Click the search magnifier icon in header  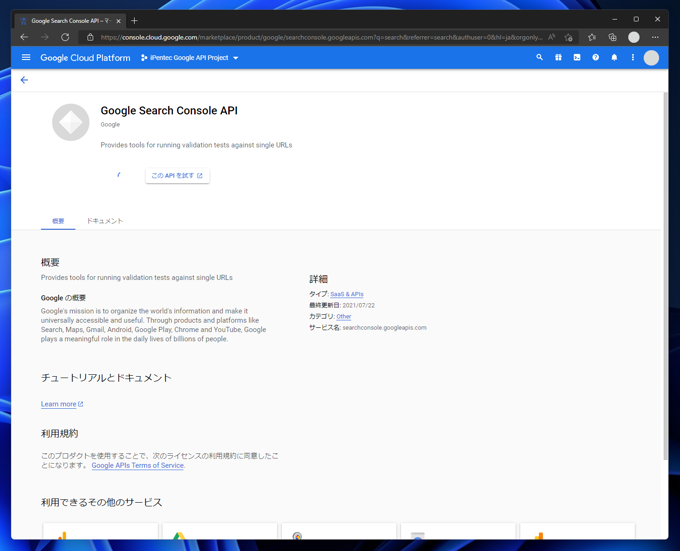(x=539, y=57)
